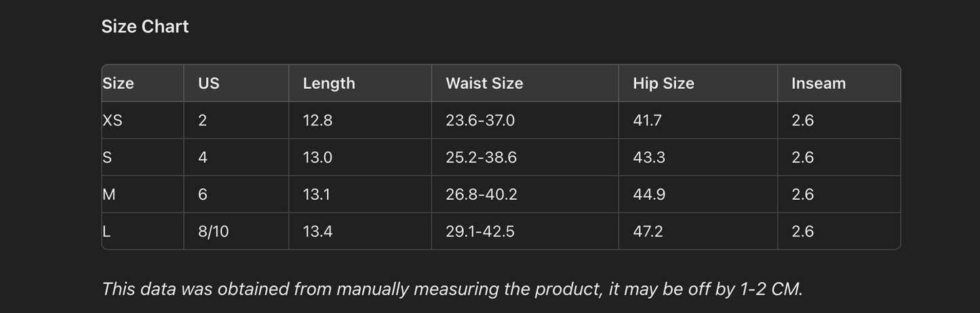Click the manual measurement disclaimer text
The width and height of the screenshot is (980, 313).
click(x=452, y=289)
